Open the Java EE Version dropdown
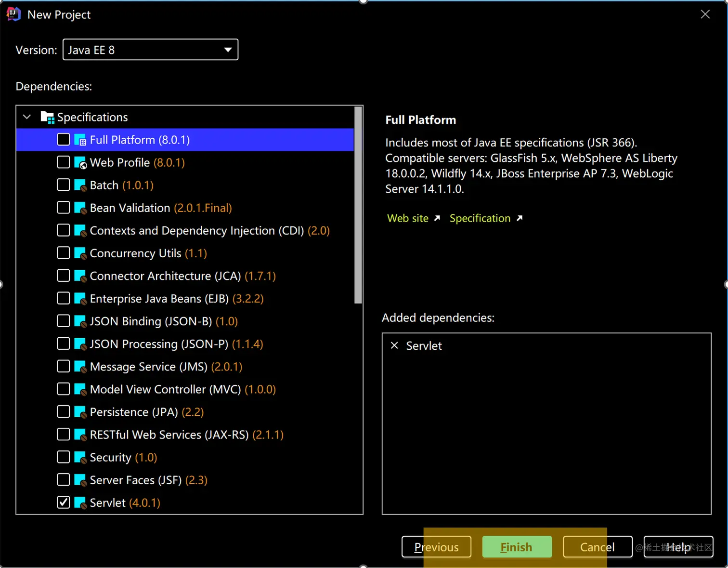Viewport: 728px width, 568px height. [150, 50]
